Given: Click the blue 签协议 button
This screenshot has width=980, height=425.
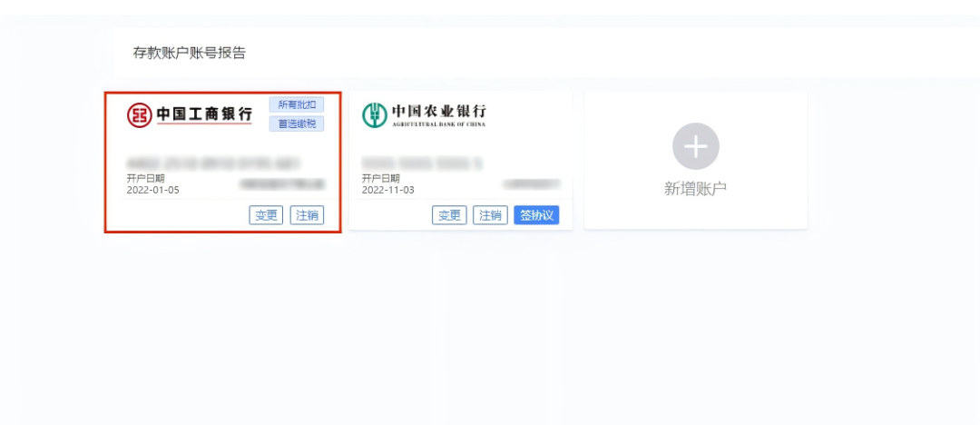Looking at the screenshot, I should pos(536,215).
